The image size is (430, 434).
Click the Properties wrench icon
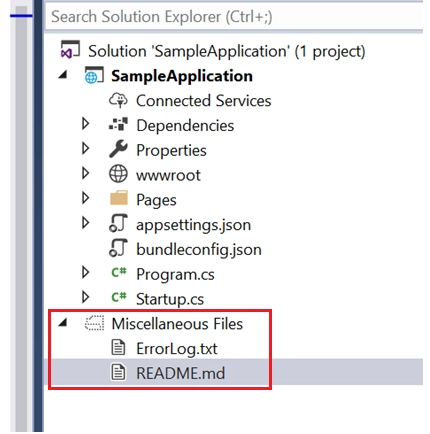coord(118,149)
